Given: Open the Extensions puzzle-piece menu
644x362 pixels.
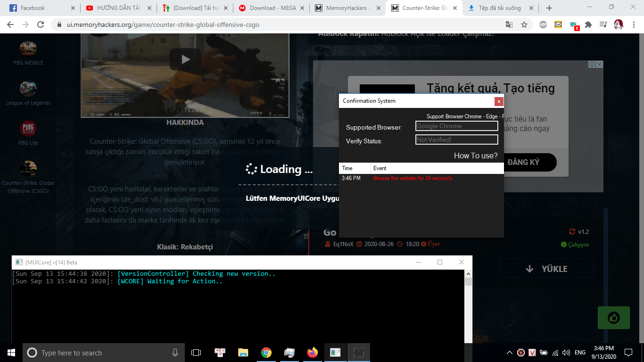Looking at the screenshot, I should coord(588,25).
